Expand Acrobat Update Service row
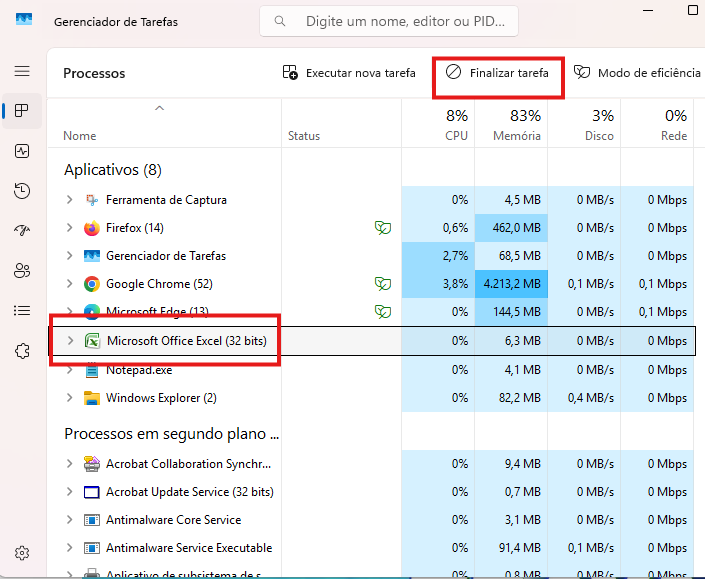The height and width of the screenshot is (579, 705). tap(70, 492)
